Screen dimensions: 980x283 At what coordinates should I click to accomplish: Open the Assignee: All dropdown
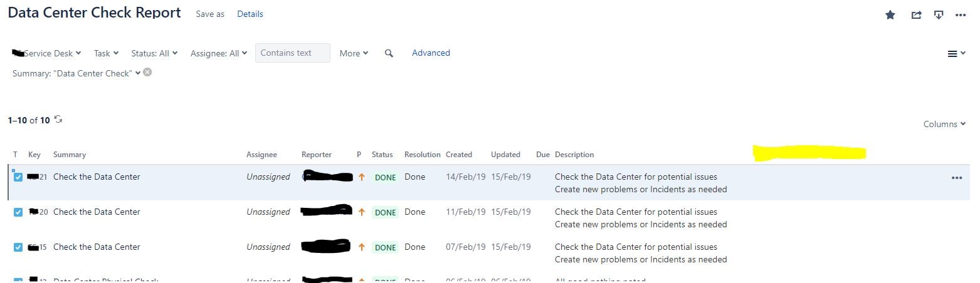click(219, 53)
